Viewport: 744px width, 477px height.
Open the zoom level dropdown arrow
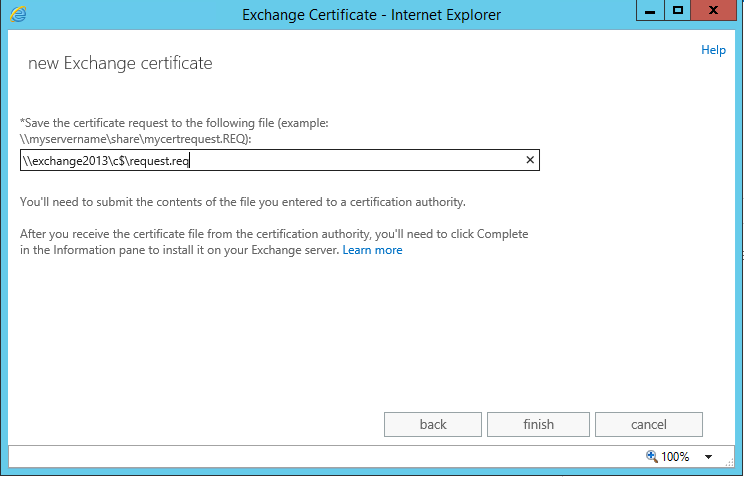click(x=708, y=457)
